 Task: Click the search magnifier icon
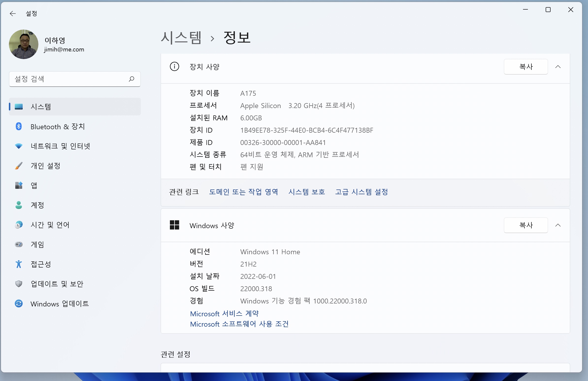click(131, 79)
